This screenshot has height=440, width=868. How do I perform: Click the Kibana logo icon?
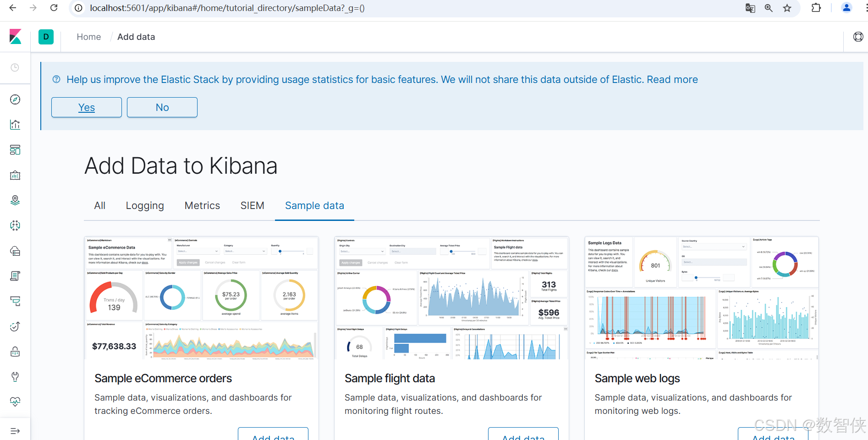[15, 37]
